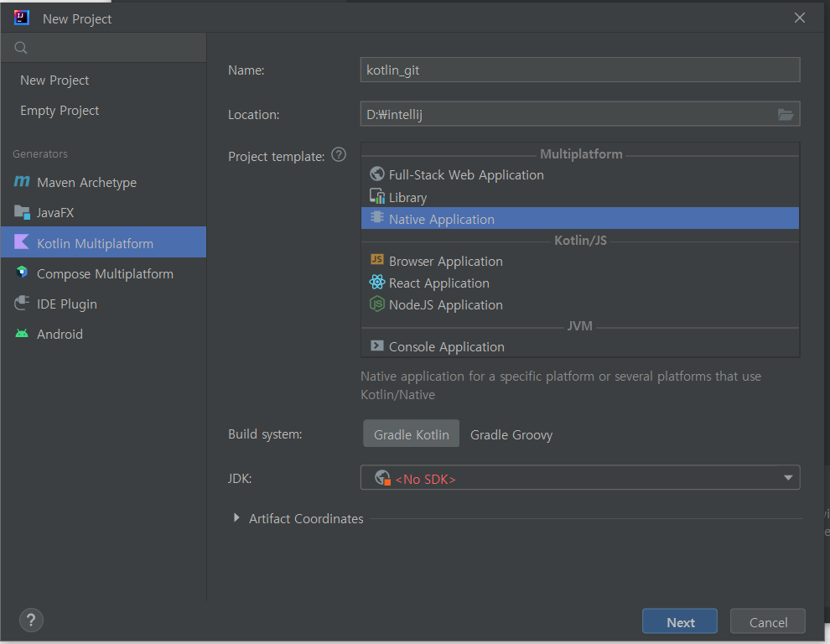Viewport: 830px width, 644px height.
Task: Click the JavaFX folder icon
Action: click(x=22, y=212)
